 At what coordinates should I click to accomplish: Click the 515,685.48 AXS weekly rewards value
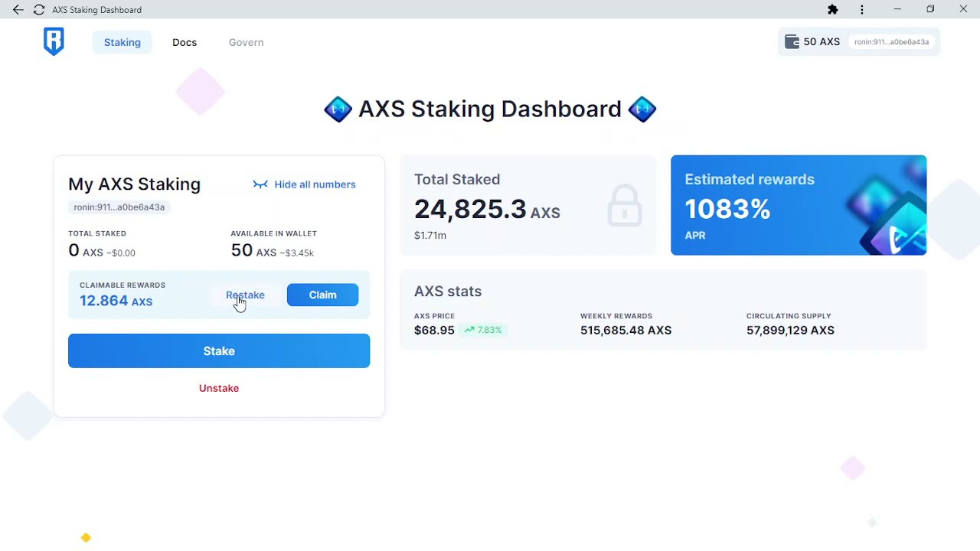pyautogui.click(x=626, y=330)
